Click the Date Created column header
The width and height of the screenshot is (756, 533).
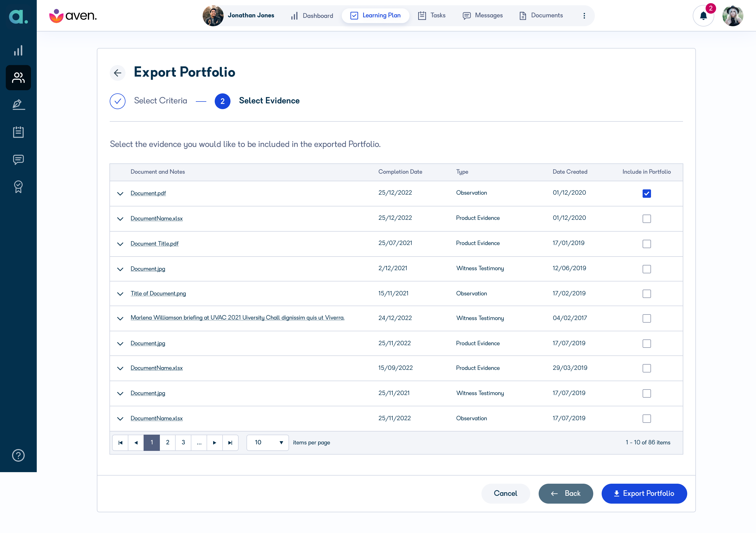(x=570, y=172)
